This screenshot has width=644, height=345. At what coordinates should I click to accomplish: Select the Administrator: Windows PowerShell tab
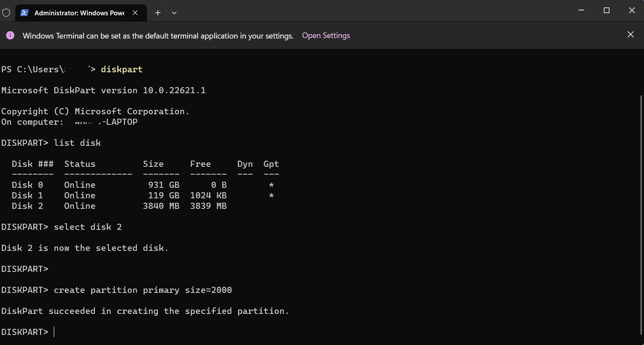click(79, 13)
